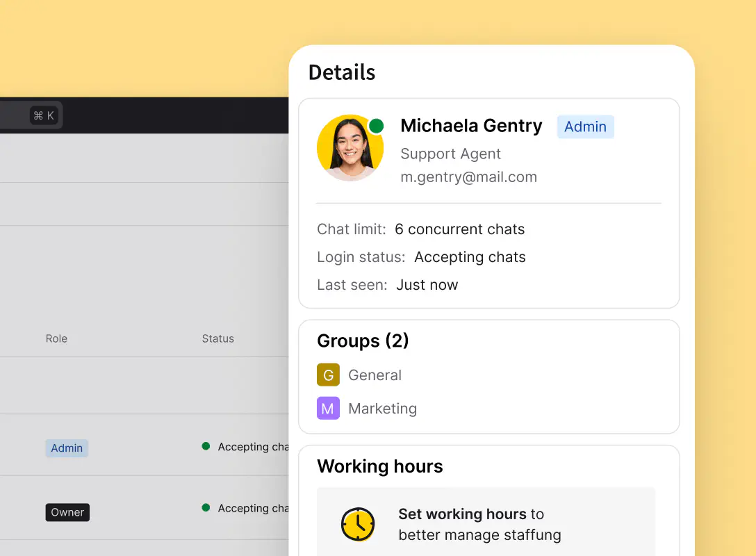756x556 pixels.
Task: Open m.gentry@mail.com email address
Action: click(468, 177)
